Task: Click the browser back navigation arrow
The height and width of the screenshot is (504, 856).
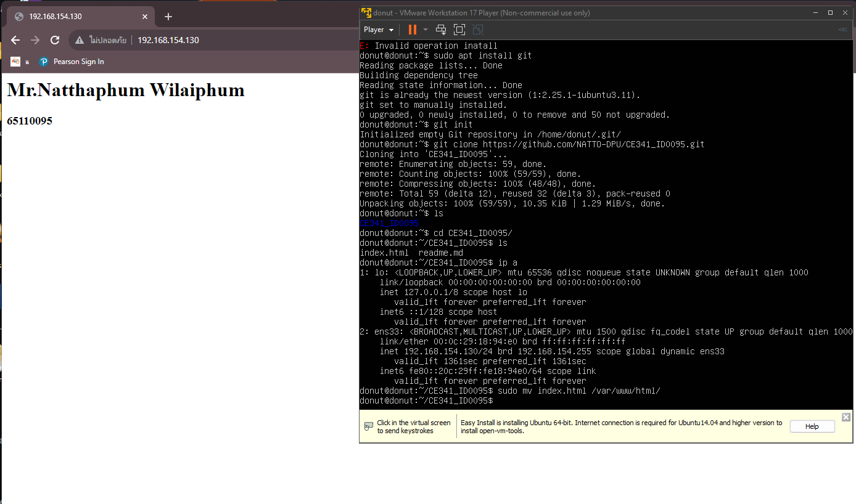Action: pos(15,40)
